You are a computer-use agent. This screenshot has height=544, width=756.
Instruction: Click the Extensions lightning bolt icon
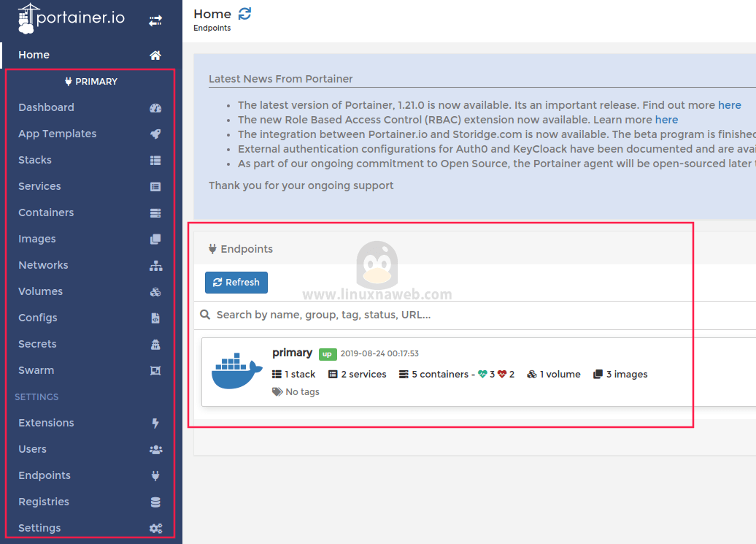click(x=155, y=423)
